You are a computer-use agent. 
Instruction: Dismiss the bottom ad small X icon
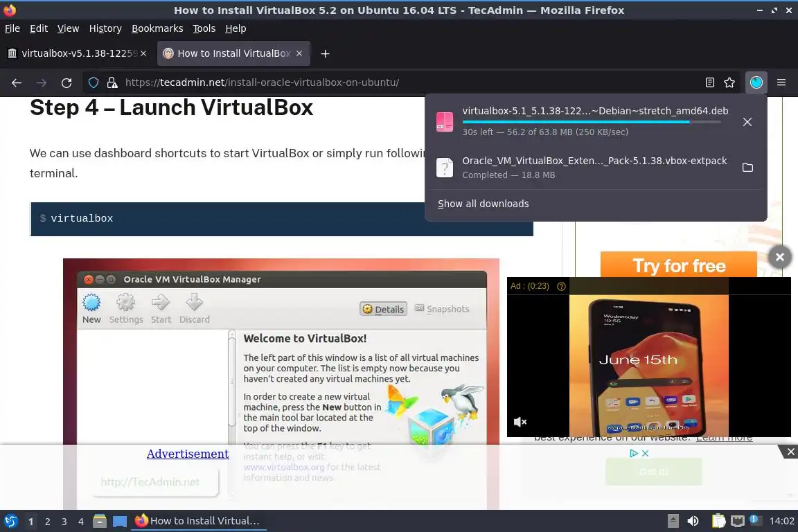coord(646,453)
